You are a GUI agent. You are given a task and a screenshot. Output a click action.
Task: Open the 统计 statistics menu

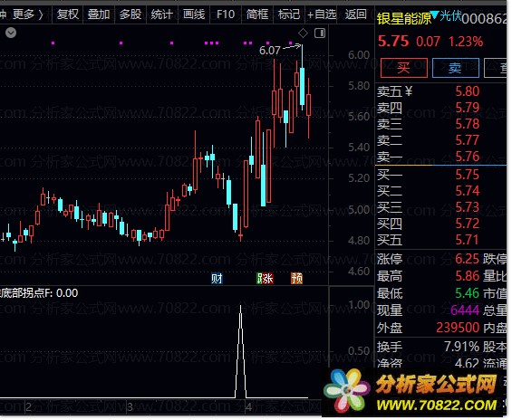162,14
